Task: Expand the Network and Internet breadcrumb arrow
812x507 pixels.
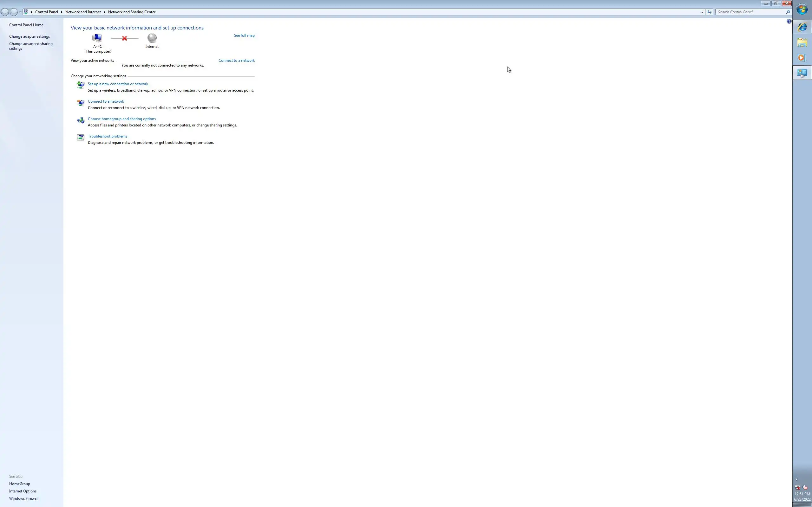Action: point(104,12)
